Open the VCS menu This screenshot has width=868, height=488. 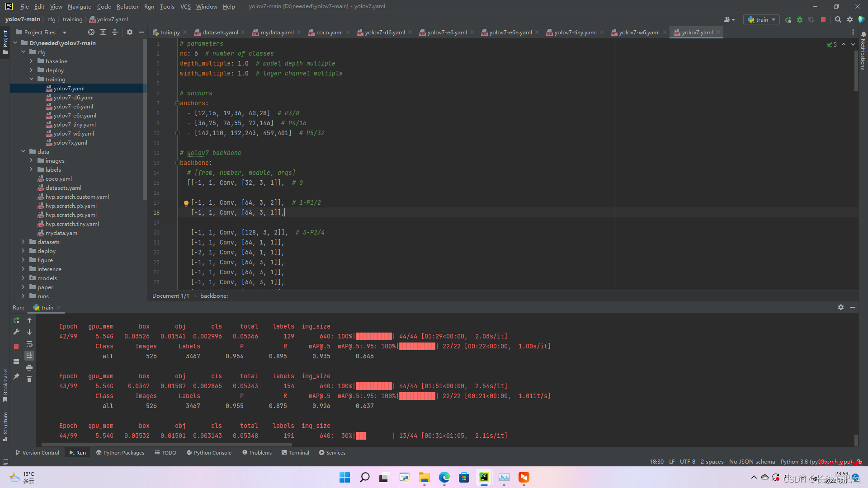(185, 6)
